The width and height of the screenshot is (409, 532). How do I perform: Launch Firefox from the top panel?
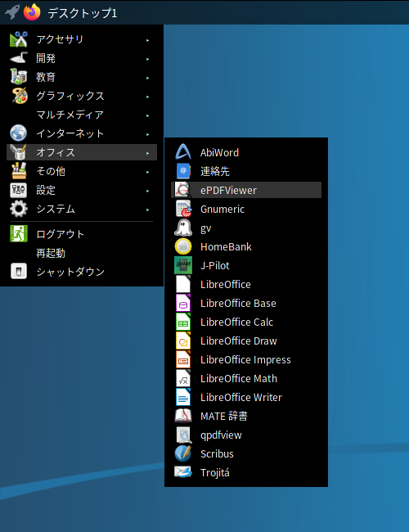point(32,12)
